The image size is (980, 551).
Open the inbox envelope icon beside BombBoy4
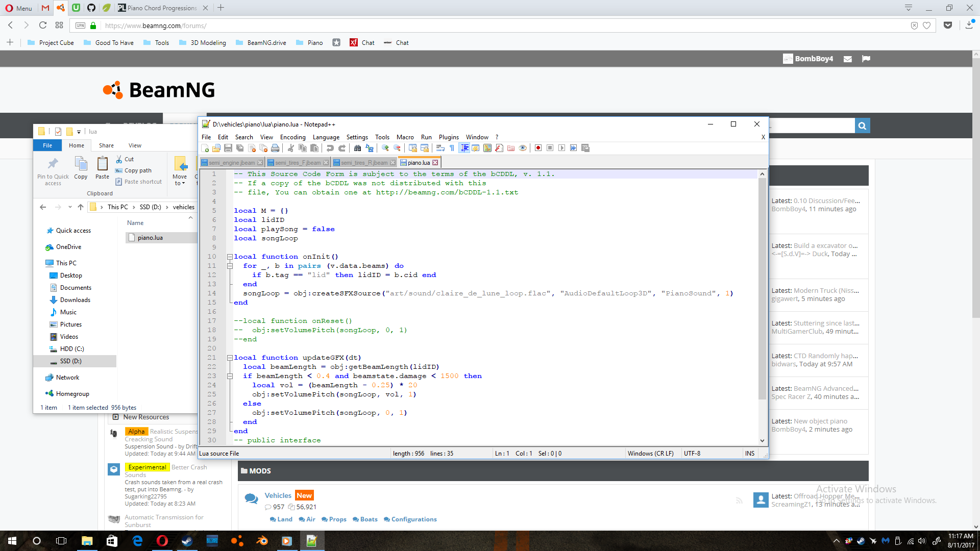coord(848,59)
